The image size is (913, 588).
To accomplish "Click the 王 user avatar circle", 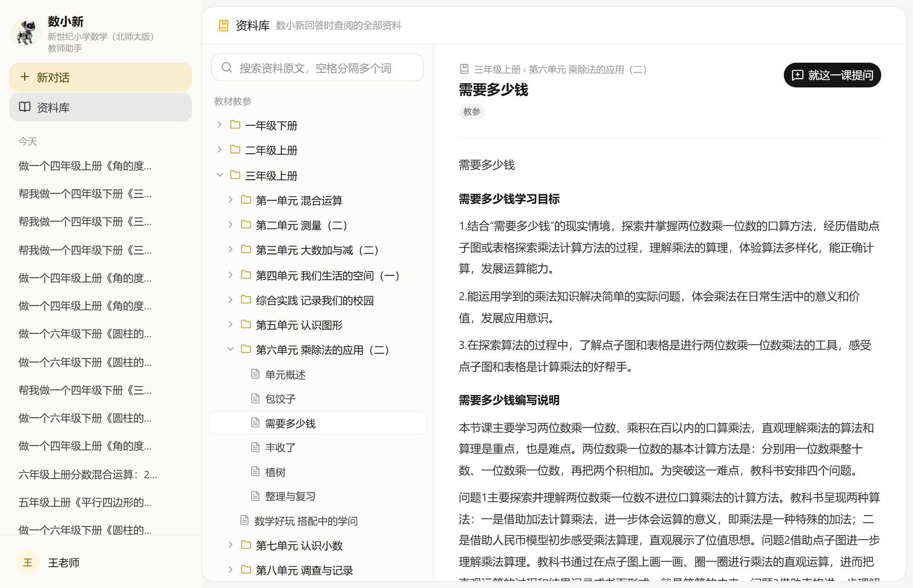I will [28, 562].
